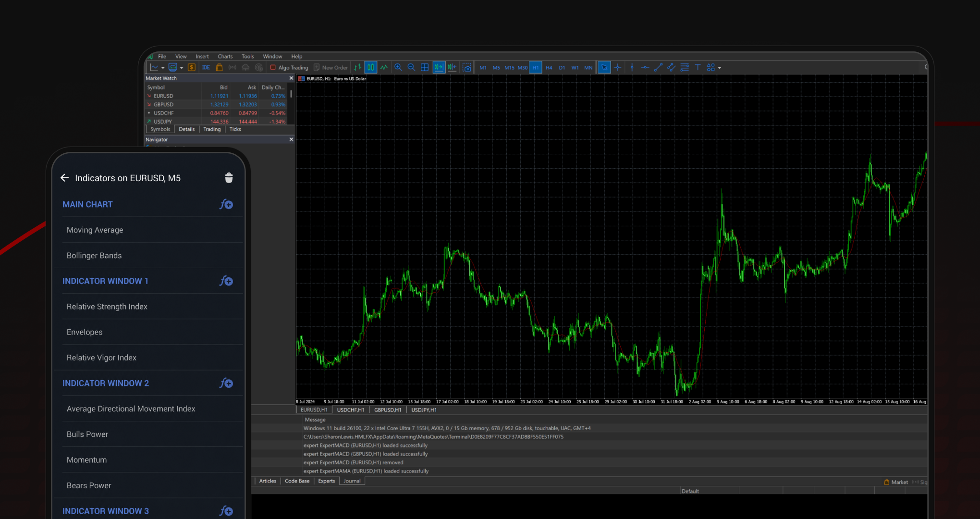The height and width of the screenshot is (519, 980).
Task: Open the Tools menu
Action: 247,57
